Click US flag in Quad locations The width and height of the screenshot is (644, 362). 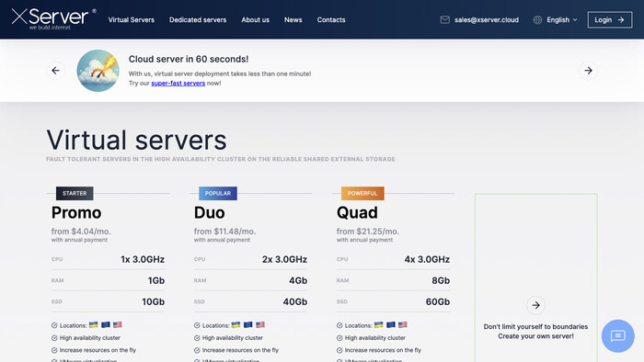[x=403, y=324]
